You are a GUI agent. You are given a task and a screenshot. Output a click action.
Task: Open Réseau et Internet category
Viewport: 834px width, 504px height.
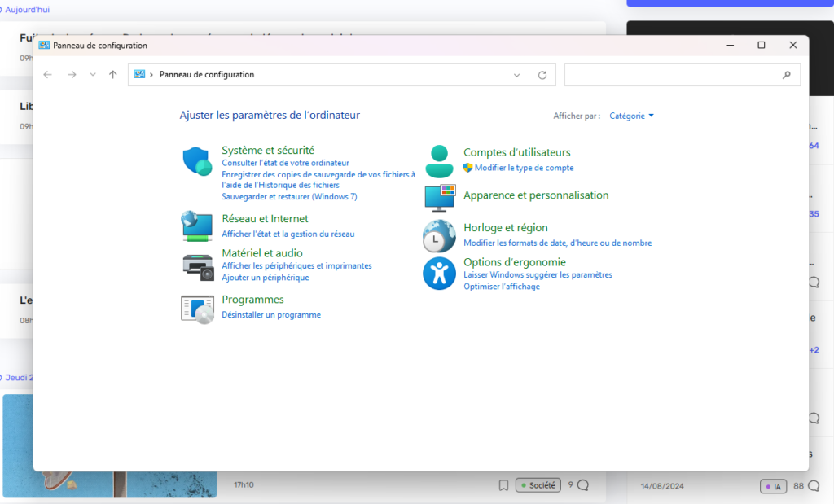(x=265, y=218)
